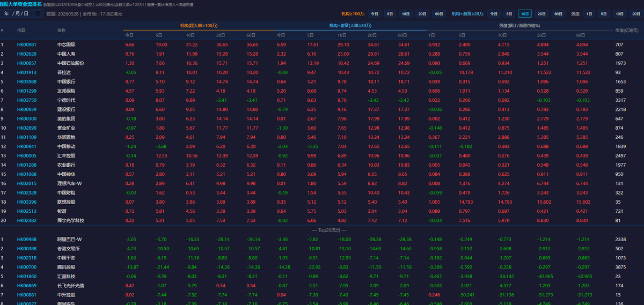Sort by 60日 button after 机构≥100万 label
The width and height of the screenshot is (644, 305).
coord(439,13)
